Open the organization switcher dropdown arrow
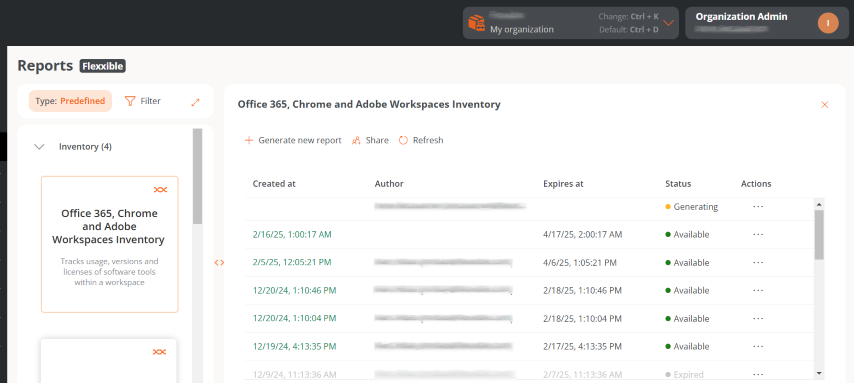 669,23
